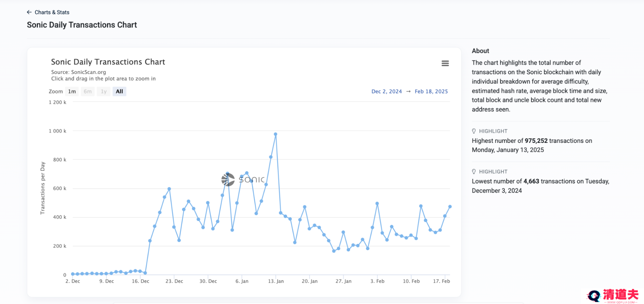Click the first data point at 2. Dec
Image resolution: width=644 pixels, height=304 pixels.
click(73, 274)
